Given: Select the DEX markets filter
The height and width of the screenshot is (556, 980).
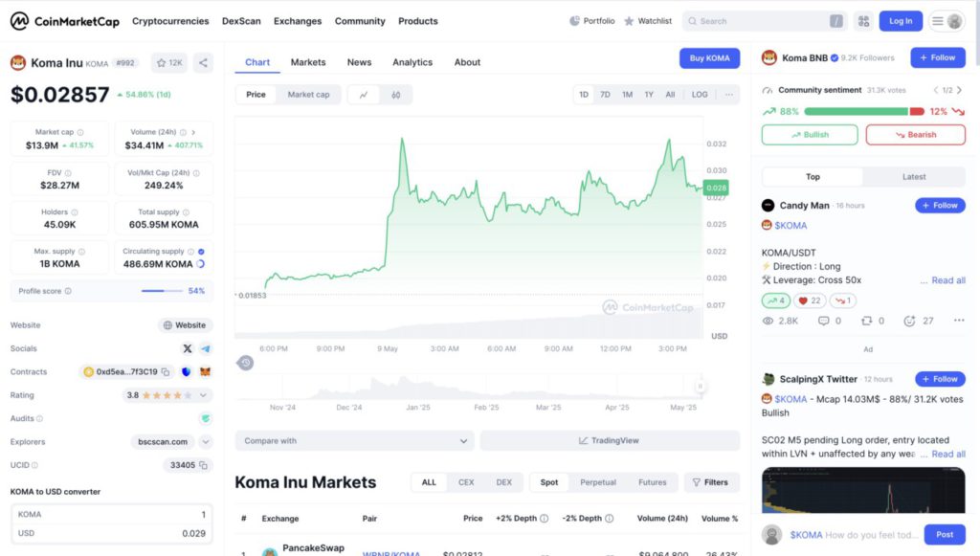Looking at the screenshot, I should tap(503, 482).
